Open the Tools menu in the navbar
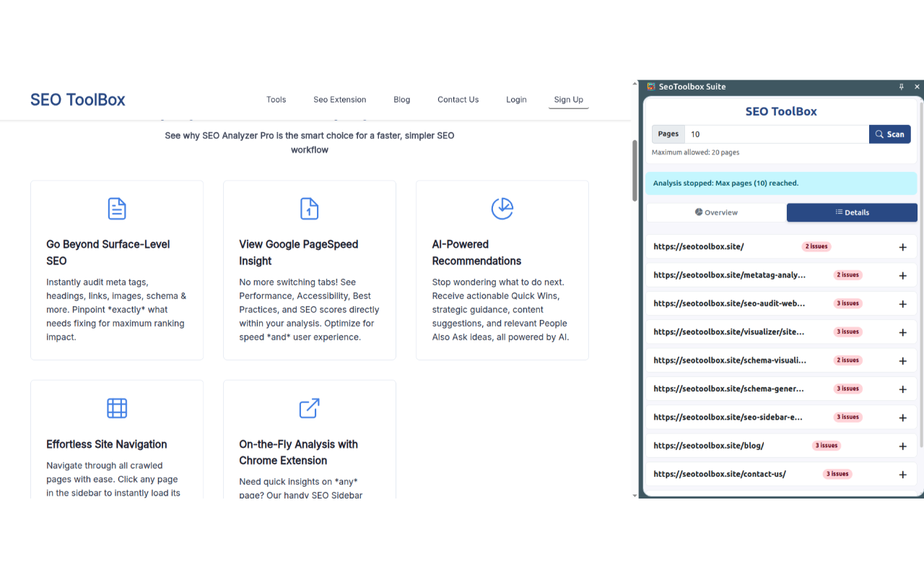This screenshot has width=924, height=578. point(276,99)
